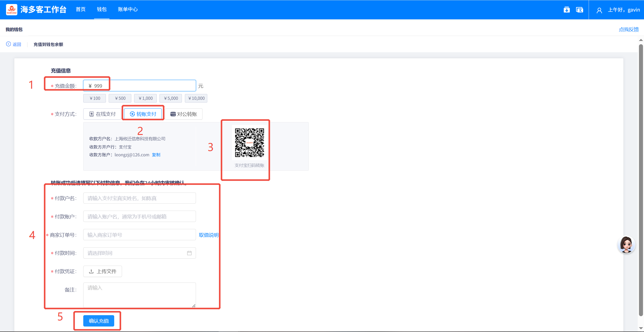Open the customer service avatar chat
Screen dimensions: 644x332
pos(626,245)
